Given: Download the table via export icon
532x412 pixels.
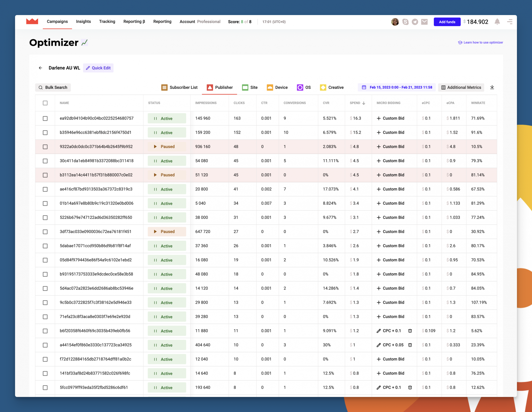Looking at the screenshot, I should tap(492, 87).
